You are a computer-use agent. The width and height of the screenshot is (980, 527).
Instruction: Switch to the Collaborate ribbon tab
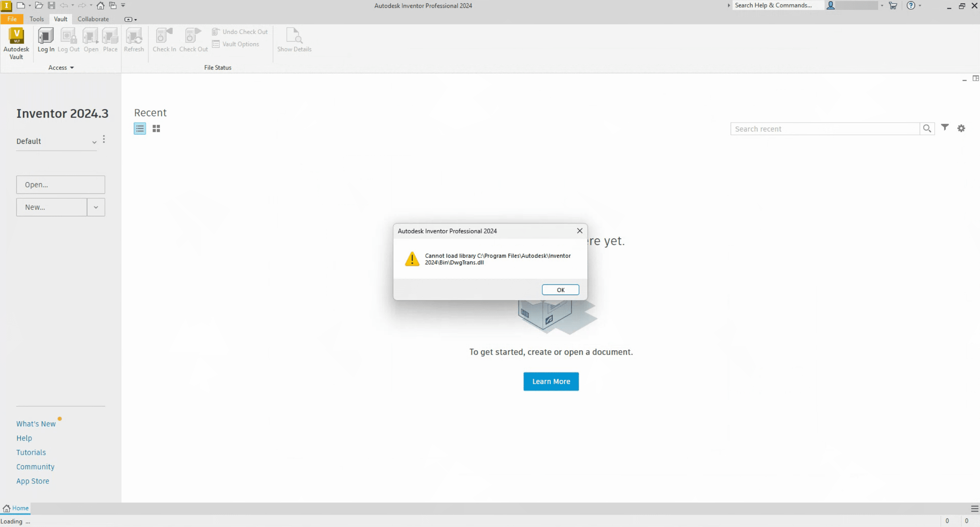coord(93,19)
